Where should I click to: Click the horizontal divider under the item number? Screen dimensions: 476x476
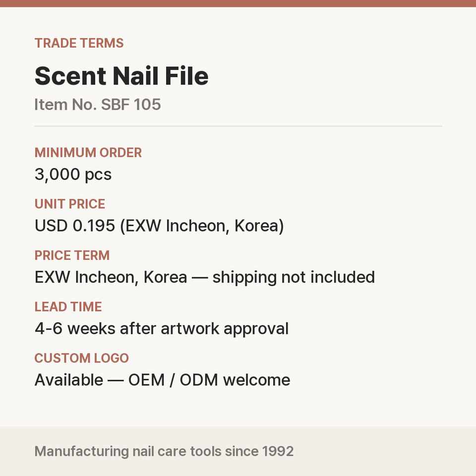click(x=238, y=126)
